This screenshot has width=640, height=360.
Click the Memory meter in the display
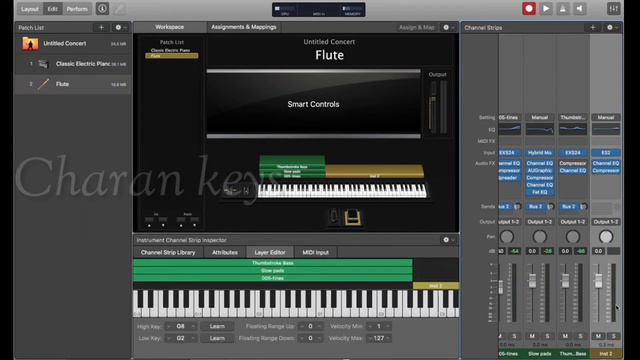[x=352, y=10]
